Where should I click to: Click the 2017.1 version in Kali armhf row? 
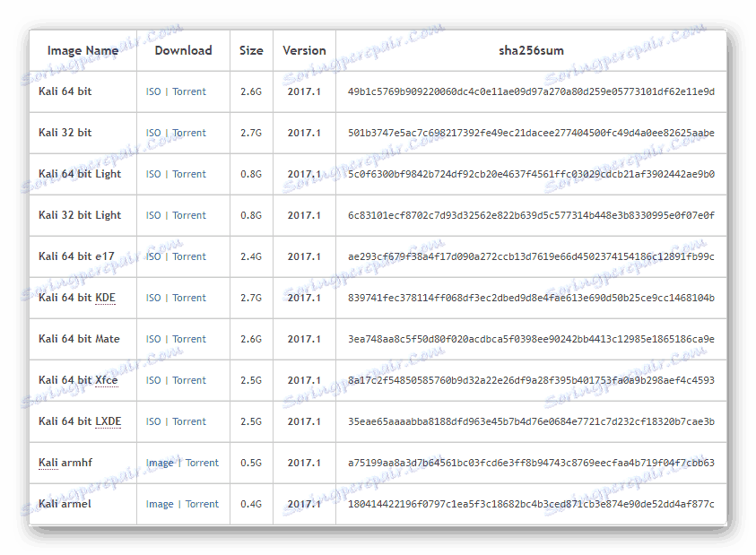coord(304,463)
